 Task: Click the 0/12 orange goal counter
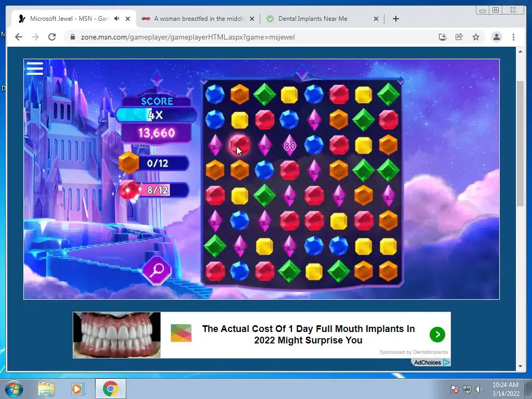[158, 163]
